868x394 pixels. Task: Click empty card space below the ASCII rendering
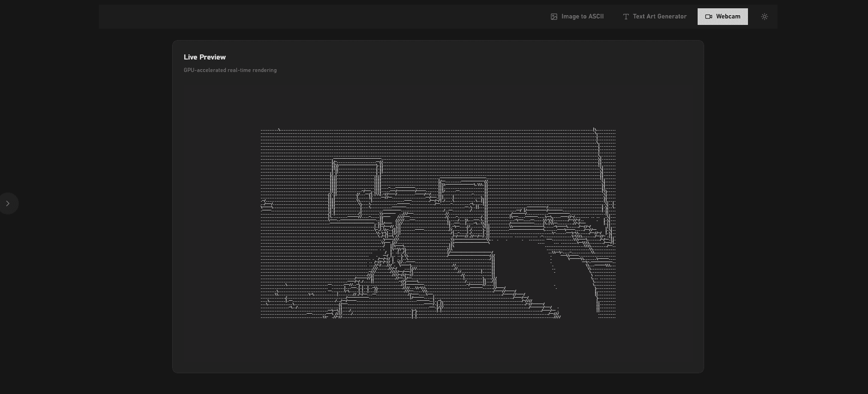click(438, 346)
